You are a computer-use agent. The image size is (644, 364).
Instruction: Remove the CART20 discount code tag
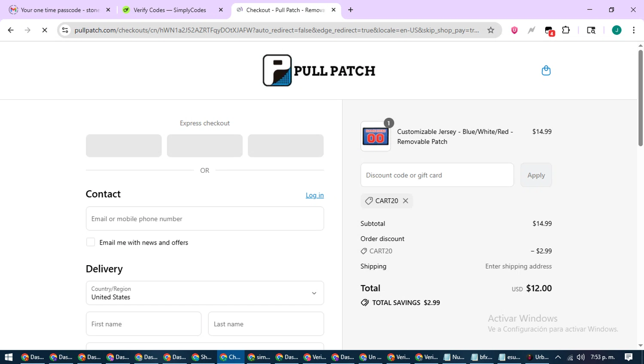[x=405, y=201]
